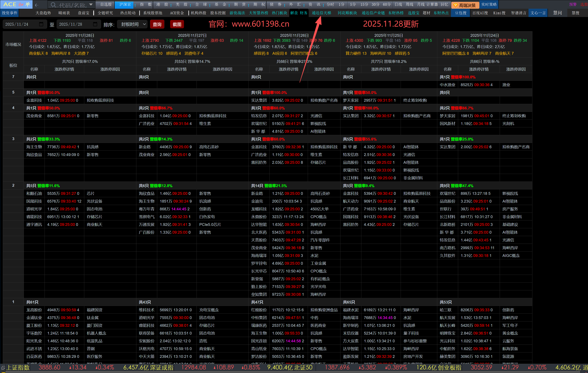Open the 选股宝 tab
Image resolution: width=588 pixels, height=373 pixels.
click(x=414, y=13)
